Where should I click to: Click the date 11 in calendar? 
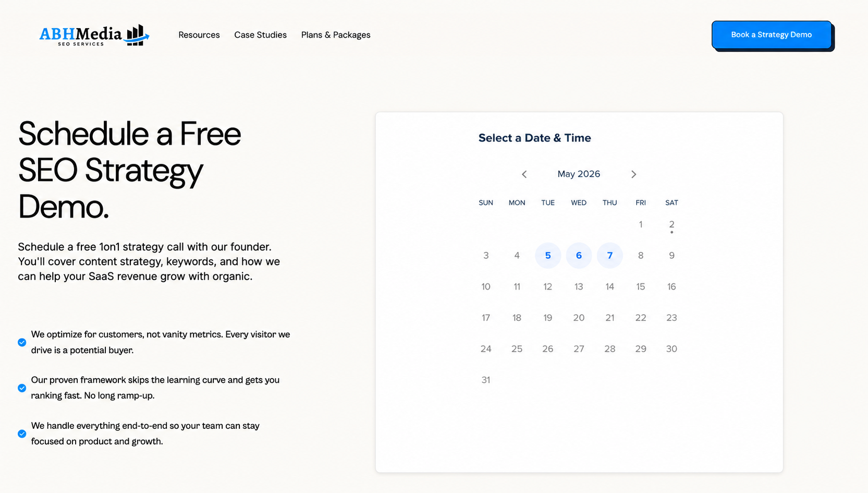tap(517, 287)
